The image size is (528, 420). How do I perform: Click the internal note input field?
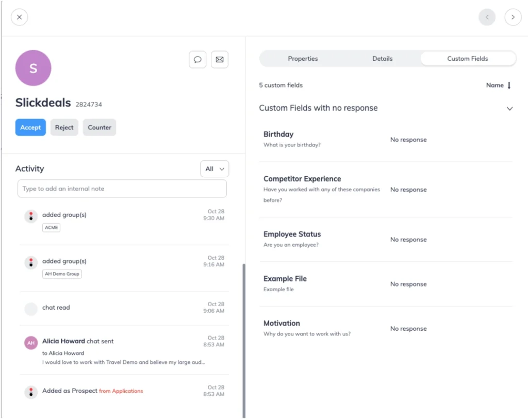point(122,189)
